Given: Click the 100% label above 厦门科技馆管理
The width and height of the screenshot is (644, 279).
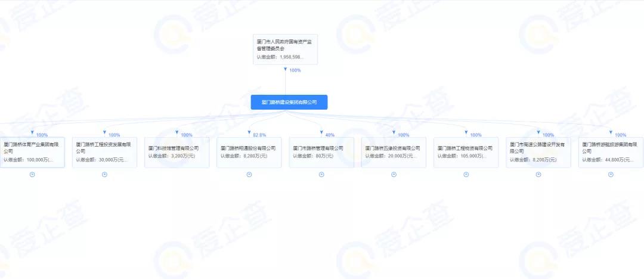Looking at the screenshot, I should [187, 135].
